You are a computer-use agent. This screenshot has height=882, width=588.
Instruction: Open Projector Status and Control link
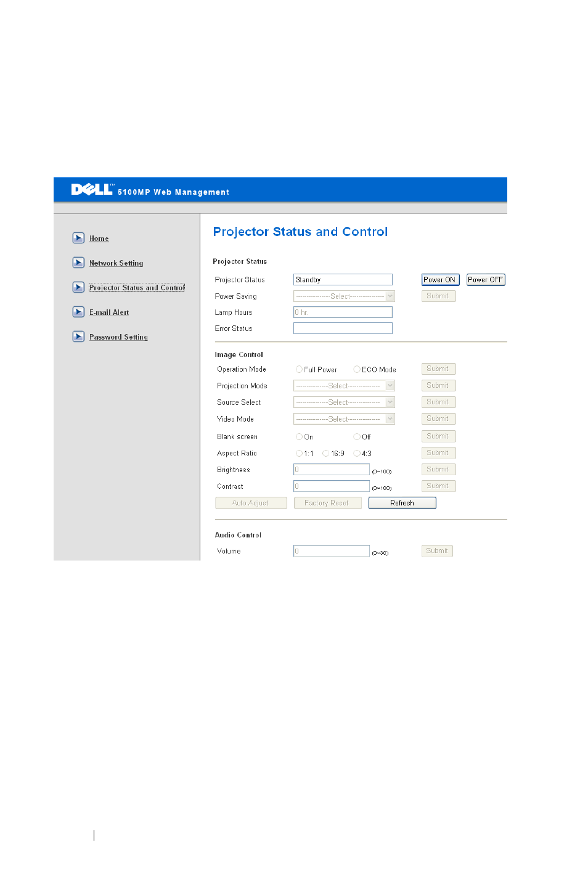coord(137,288)
